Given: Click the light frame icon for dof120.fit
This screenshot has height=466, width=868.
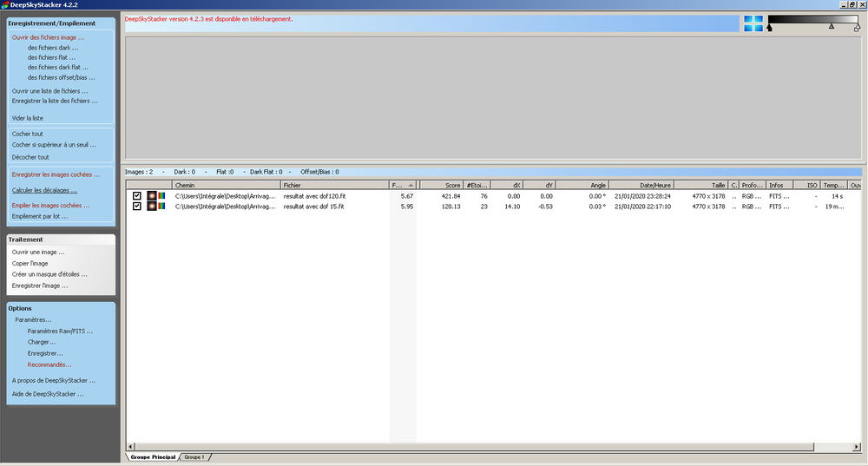Looking at the screenshot, I should pos(152,196).
